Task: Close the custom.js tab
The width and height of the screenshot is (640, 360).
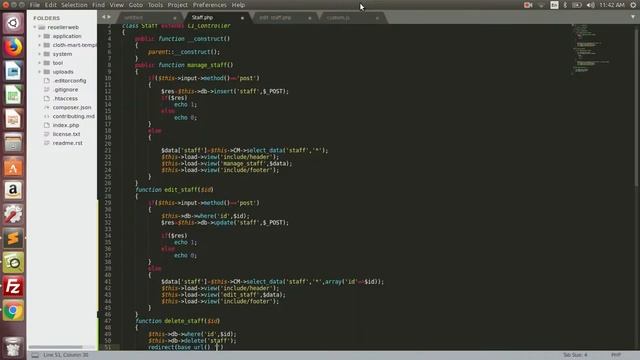Action: pos(377,18)
